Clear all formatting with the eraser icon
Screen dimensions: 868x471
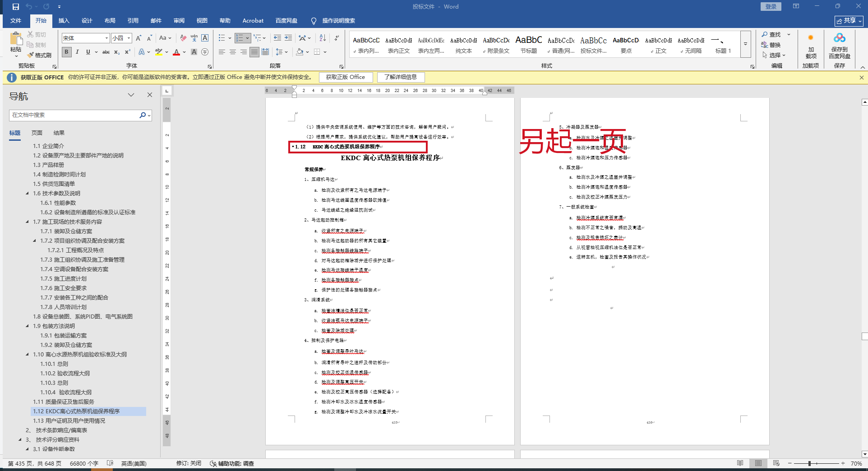(x=183, y=38)
